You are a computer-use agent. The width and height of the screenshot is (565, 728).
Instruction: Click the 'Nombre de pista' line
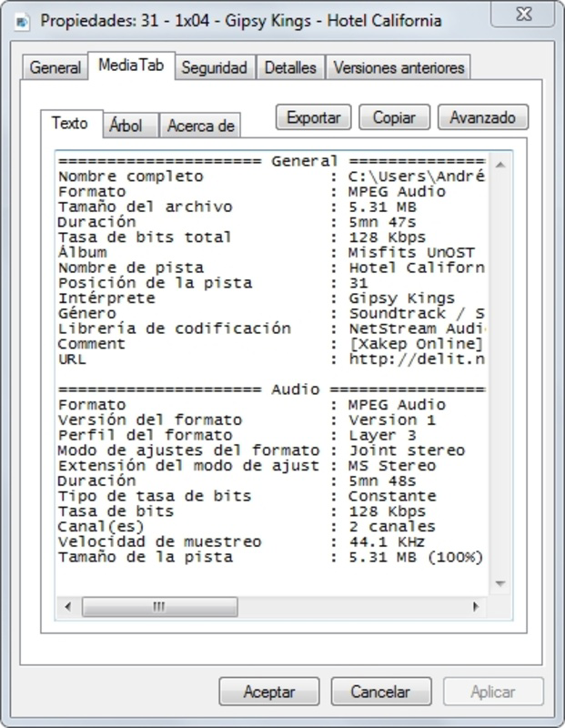pos(271,268)
